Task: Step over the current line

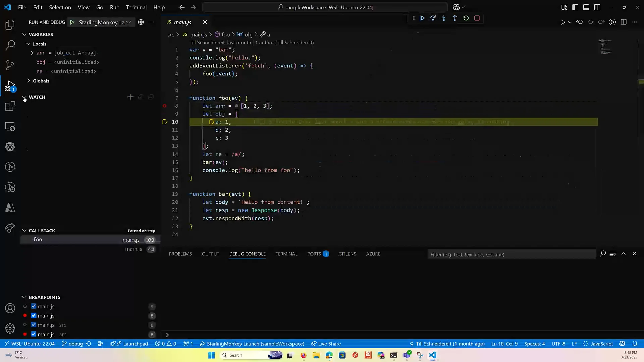Action: [x=433, y=18]
